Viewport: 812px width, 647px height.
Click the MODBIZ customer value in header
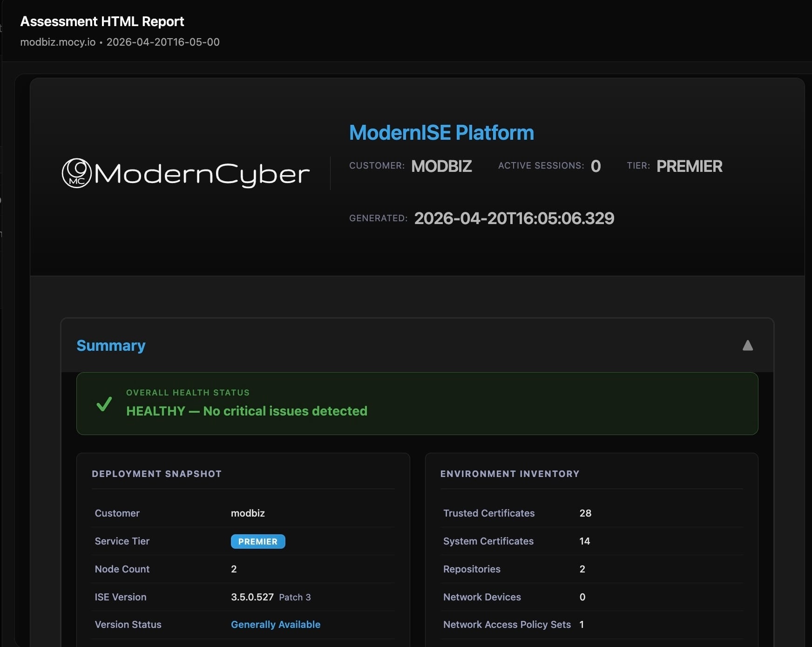point(441,166)
